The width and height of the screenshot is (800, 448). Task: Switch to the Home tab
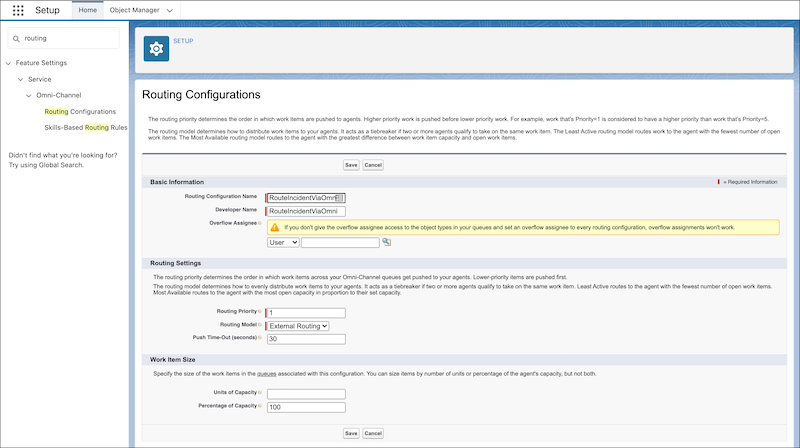[x=88, y=10]
